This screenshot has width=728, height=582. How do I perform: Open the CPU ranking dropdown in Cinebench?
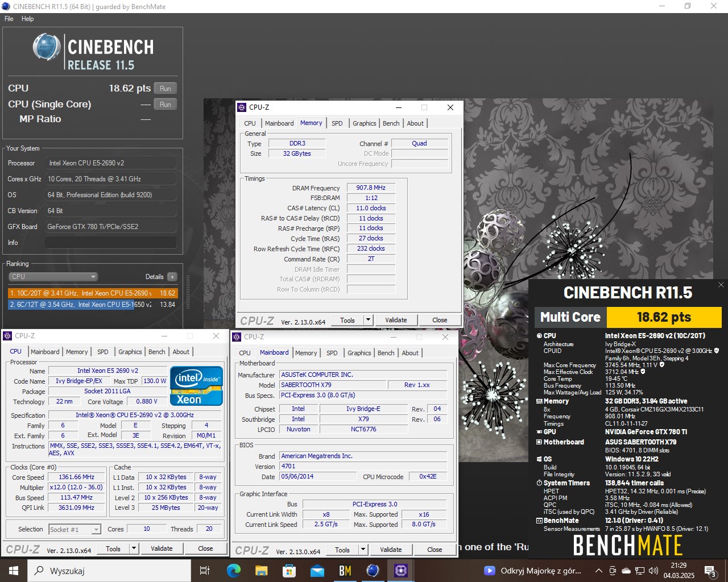click(x=53, y=277)
